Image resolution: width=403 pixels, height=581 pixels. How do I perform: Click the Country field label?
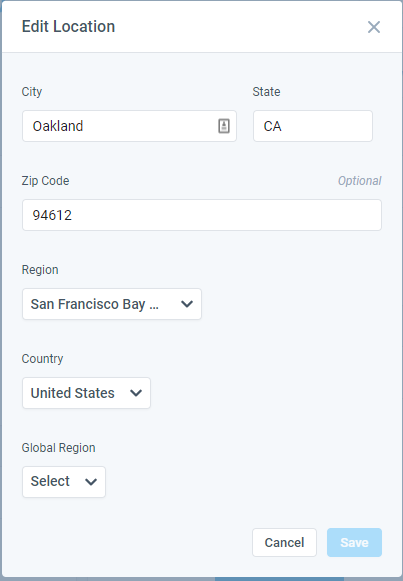tap(43, 359)
